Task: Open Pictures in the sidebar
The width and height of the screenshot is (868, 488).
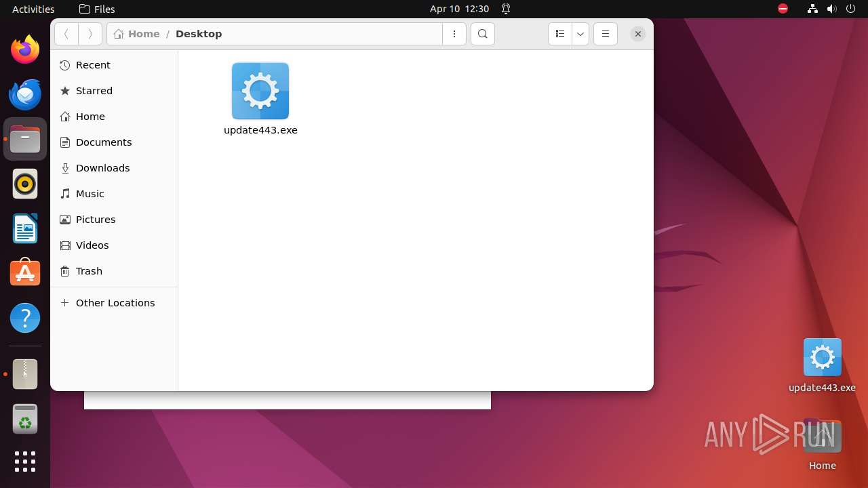Action: click(x=114, y=220)
